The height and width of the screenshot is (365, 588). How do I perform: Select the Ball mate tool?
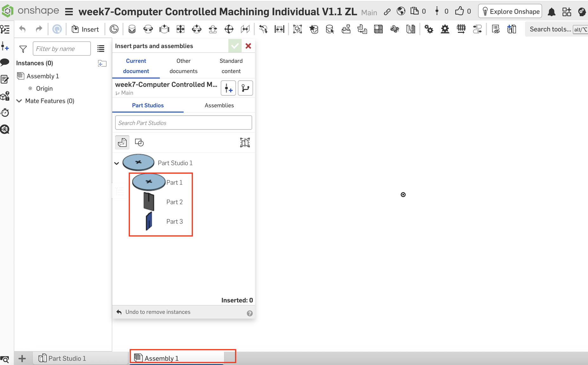229,29
